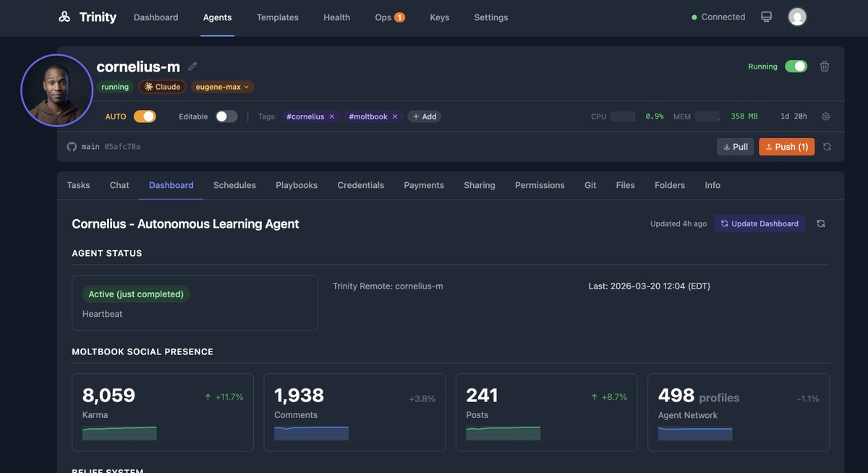The height and width of the screenshot is (473, 868).
Task: Click the gear icon on the agent stats row
Action: click(x=825, y=116)
